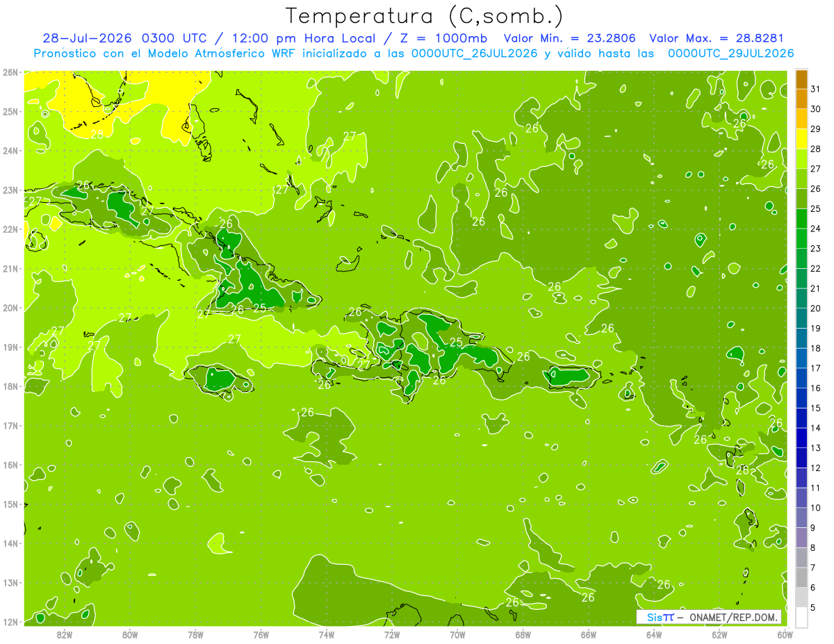Click the color scale label '5'
Viewport: 834px width, 644px height.
(x=813, y=607)
